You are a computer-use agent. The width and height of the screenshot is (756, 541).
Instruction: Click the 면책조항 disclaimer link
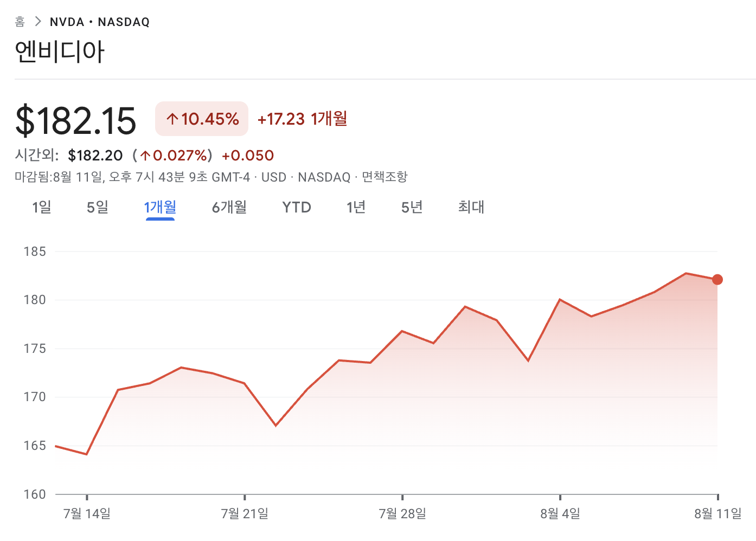tap(385, 177)
